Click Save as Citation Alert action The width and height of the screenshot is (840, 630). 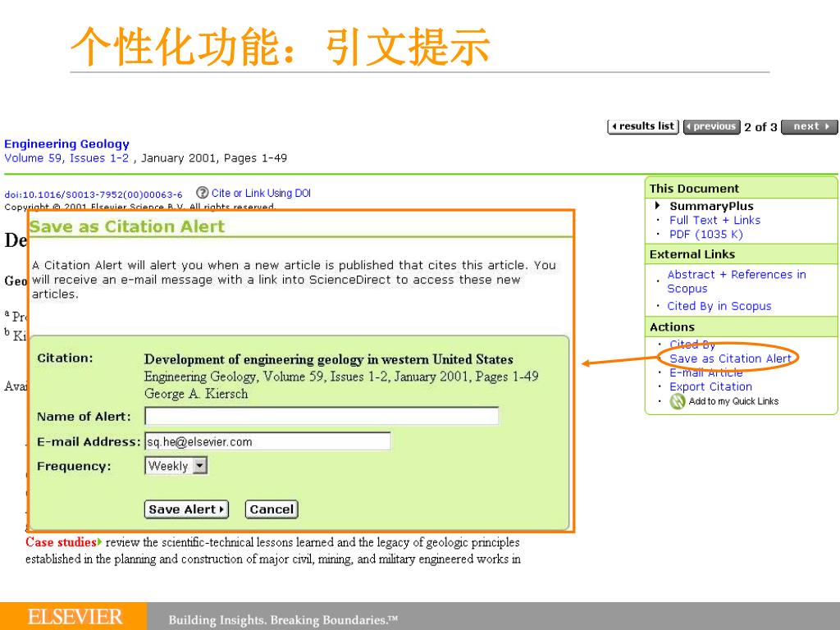[x=730, y=358]
